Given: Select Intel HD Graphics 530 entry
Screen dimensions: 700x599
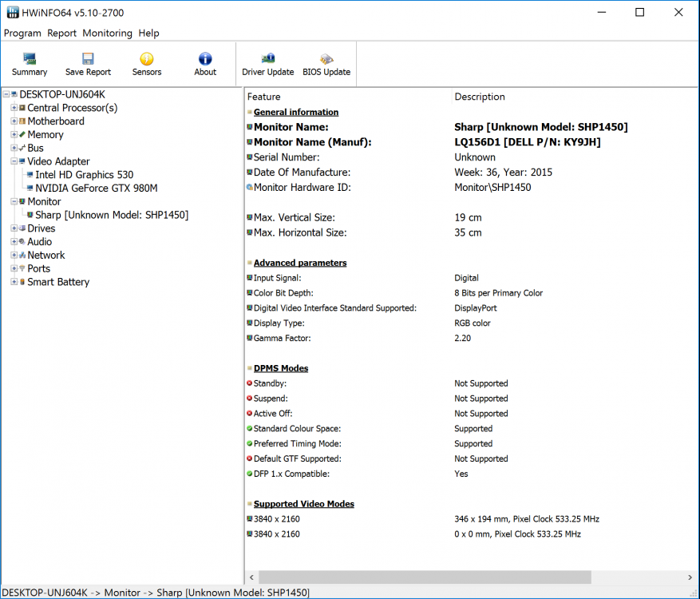Looking at the screenshot, I should click(84, 175).
